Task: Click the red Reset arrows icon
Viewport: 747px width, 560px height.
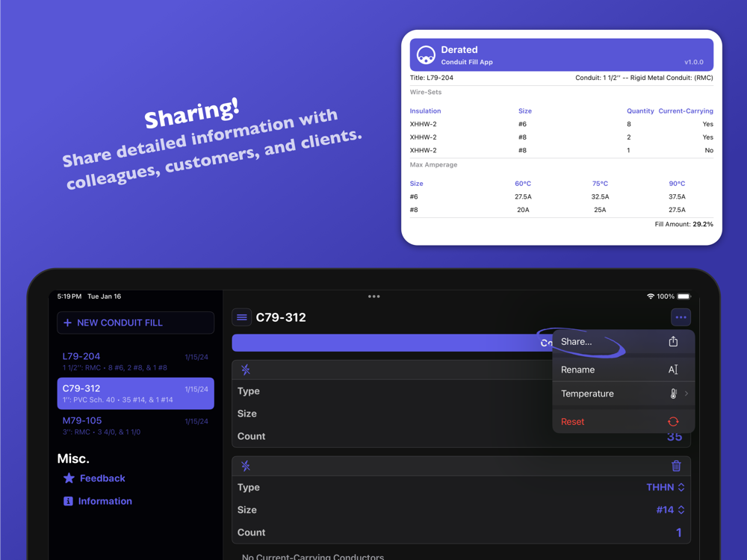Action: (673, 421)
